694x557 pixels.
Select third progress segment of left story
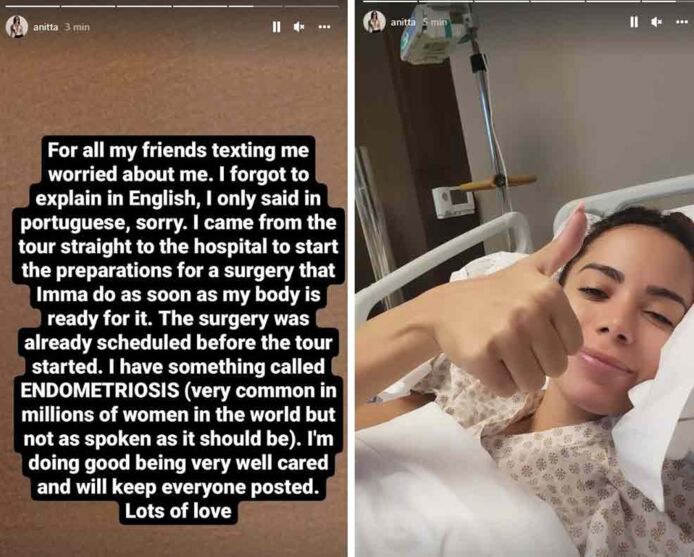pyautogui.click(x=144, y=6)
